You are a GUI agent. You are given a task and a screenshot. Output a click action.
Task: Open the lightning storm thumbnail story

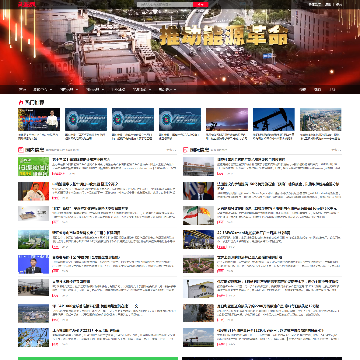(x=227, y=119)
